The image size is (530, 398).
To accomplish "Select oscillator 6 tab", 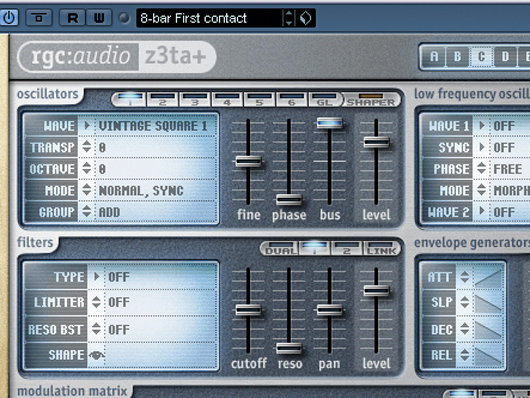I will coord(292,99).
